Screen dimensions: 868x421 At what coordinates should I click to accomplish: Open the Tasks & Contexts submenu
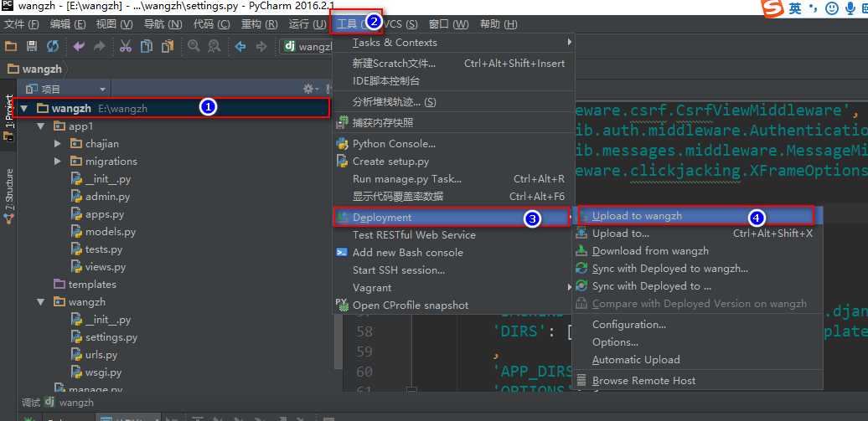tap(454, 43)
